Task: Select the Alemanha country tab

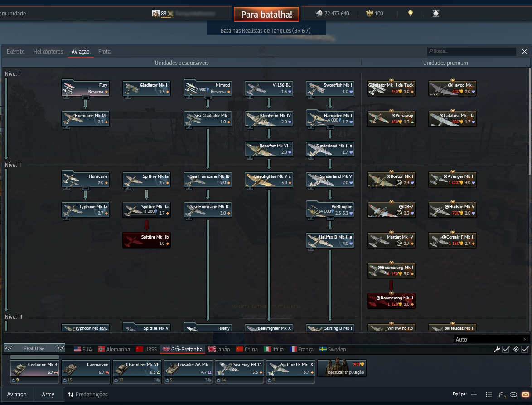Action: 114,349
